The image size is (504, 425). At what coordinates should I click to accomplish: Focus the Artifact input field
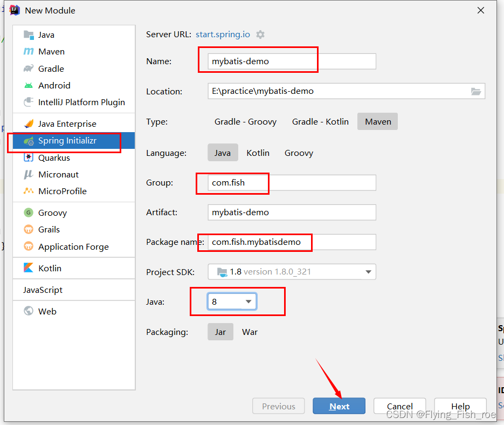292,212
